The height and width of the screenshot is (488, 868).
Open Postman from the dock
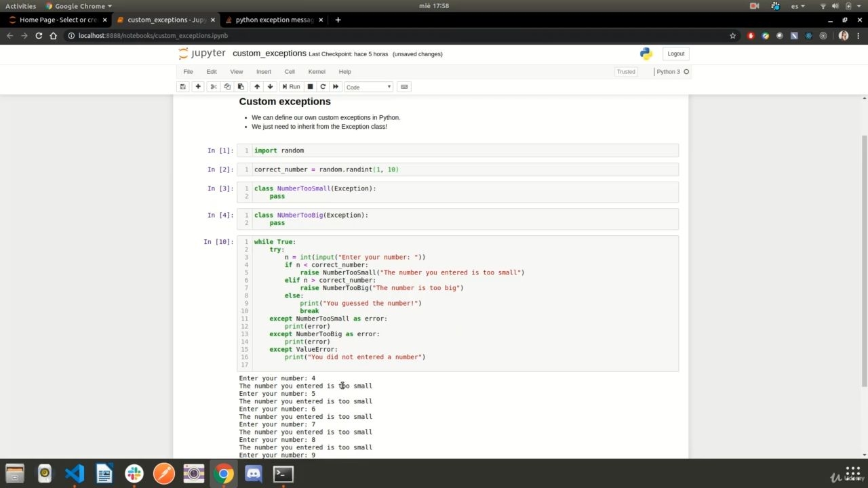point(164,473)
